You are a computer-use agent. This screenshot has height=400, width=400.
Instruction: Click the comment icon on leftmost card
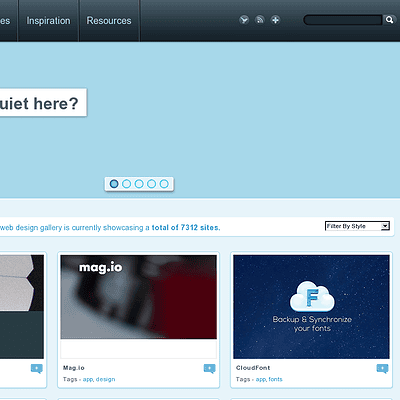point(37,368)
